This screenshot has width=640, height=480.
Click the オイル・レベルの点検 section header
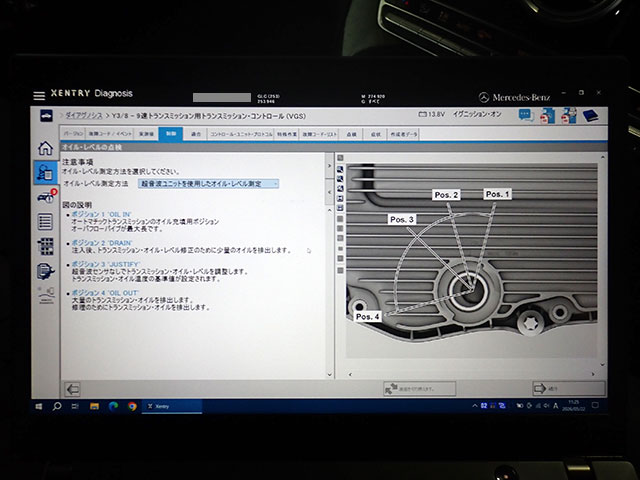tap(92, 147)
